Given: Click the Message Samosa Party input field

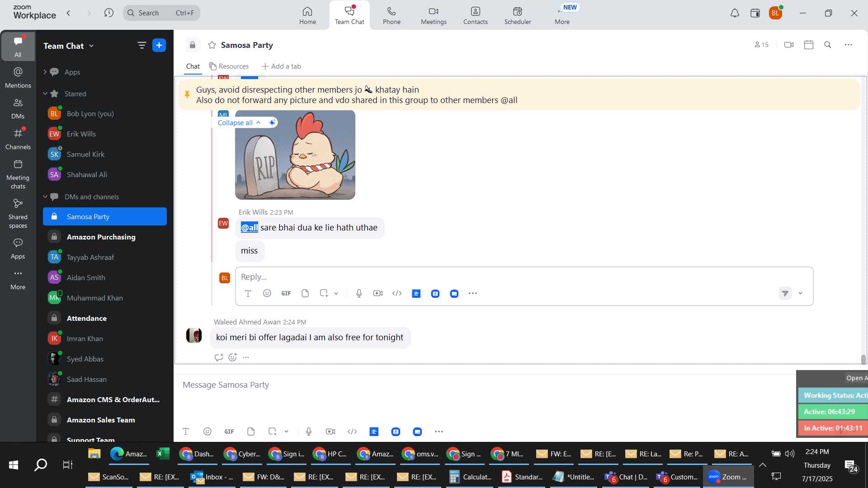Looking at the screenshot, I should coord(484,385).
